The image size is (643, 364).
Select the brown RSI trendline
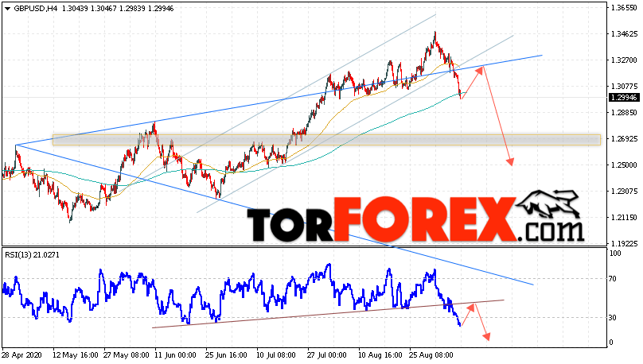click(328, 314)
